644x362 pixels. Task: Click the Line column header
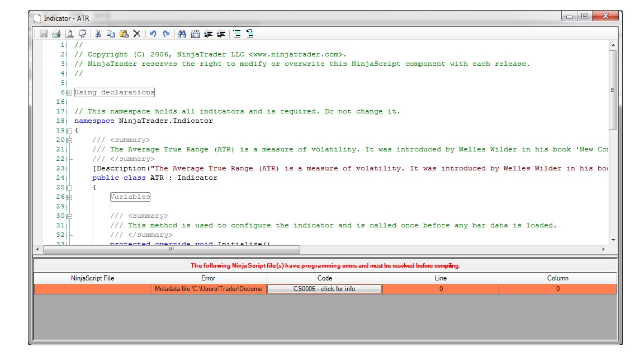(x=441, y=278)
